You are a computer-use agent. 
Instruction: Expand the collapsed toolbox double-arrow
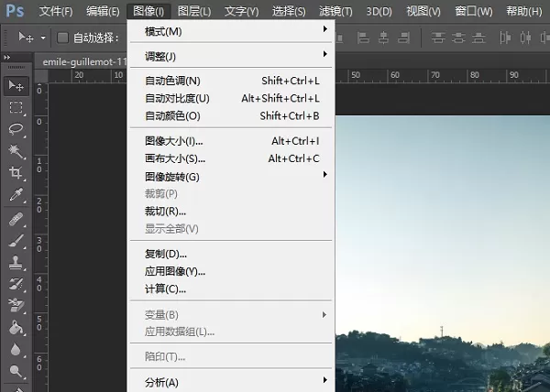tap(7, 57)
